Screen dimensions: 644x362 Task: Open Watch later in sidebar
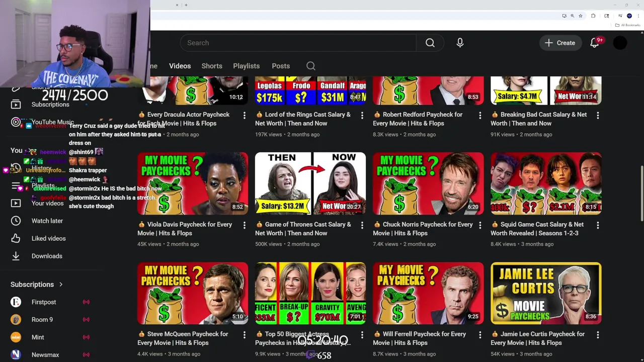[47, 221]
